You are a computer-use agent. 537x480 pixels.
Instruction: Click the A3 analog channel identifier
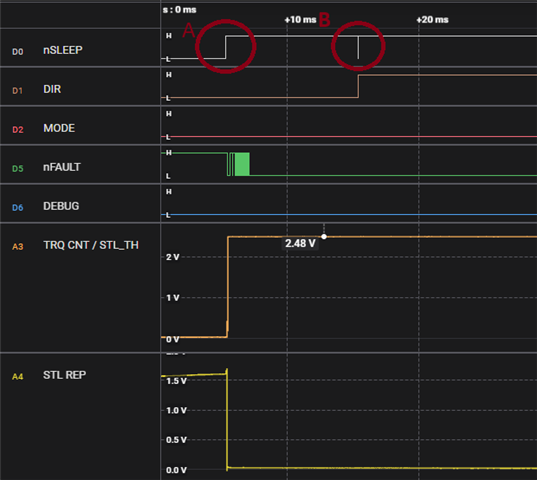point(18,247)
